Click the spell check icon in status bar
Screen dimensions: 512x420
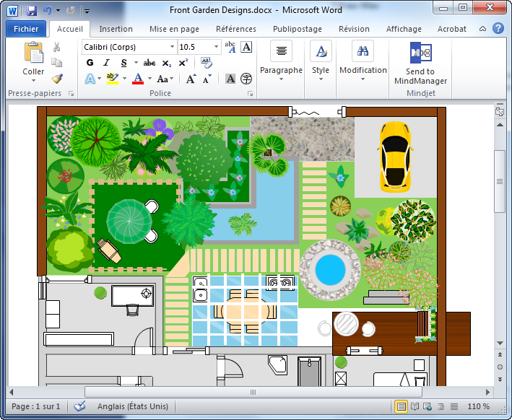pos(79,406)
